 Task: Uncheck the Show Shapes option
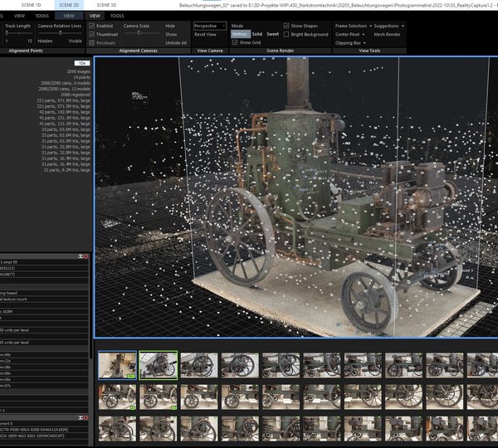286,26
